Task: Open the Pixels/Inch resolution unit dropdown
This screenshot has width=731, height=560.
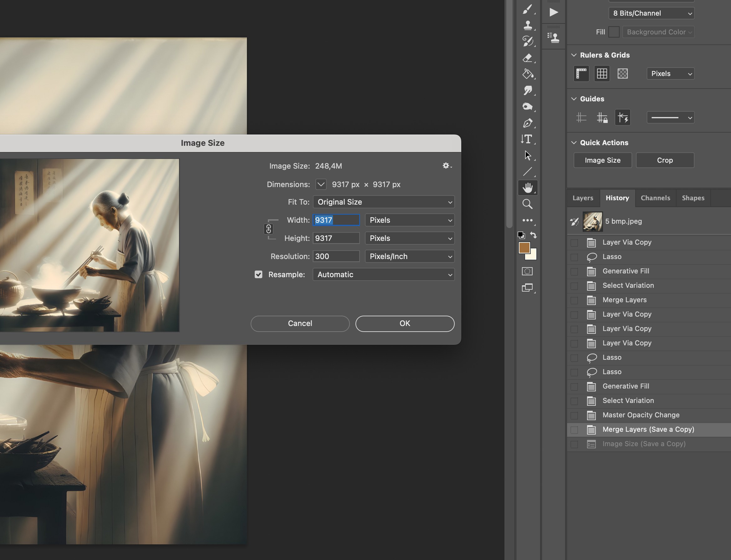Action: [409, 256]
